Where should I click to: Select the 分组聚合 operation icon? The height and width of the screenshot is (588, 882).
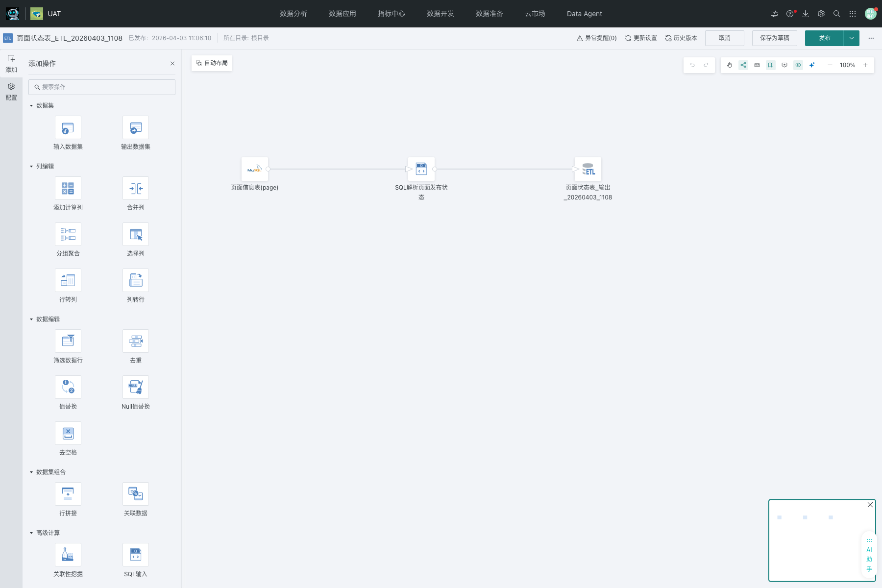[68, 235]
